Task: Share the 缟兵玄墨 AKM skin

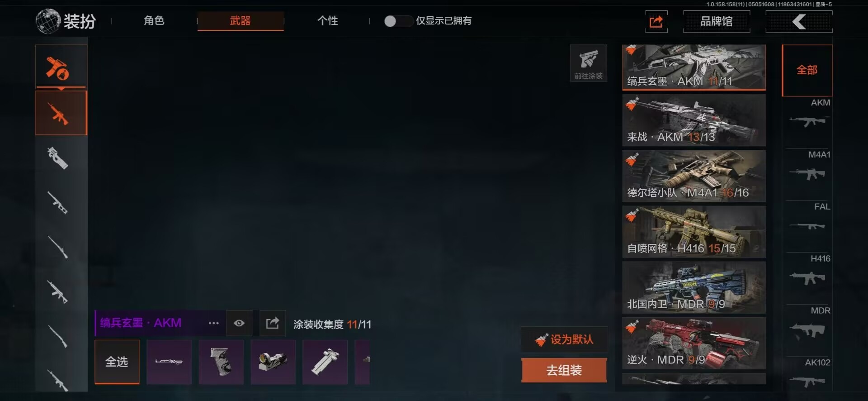Action: pos(273,323)
